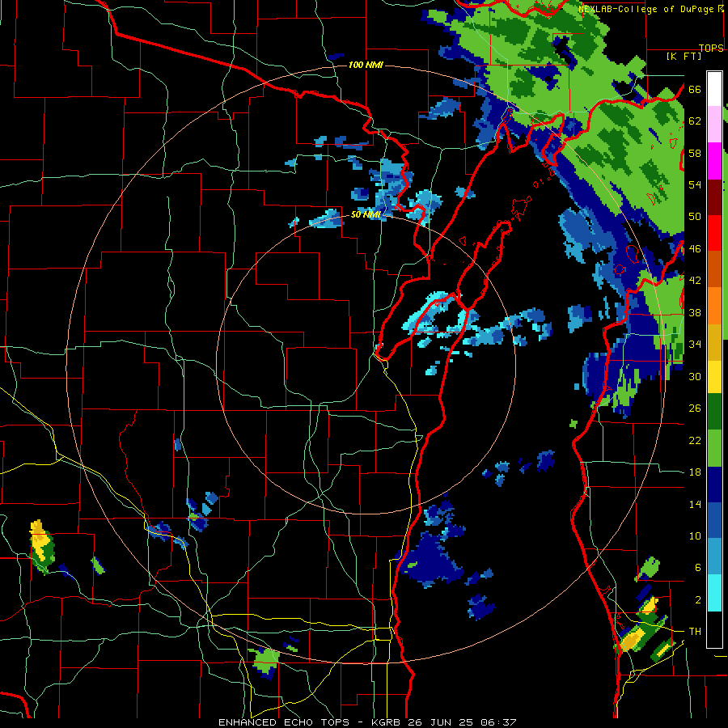Click the '42' scale label
The height and width of the screenshot is (728, 728).
pyautogui.click(x=695, y=281)
